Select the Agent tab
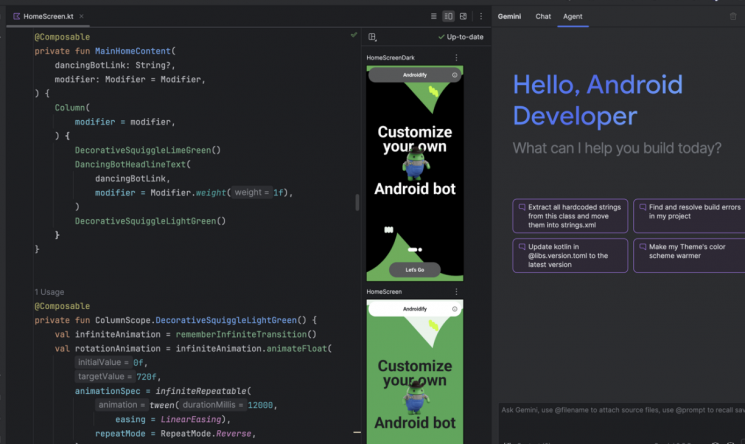This screenshot has height=444, width=745. pos(573,16)
